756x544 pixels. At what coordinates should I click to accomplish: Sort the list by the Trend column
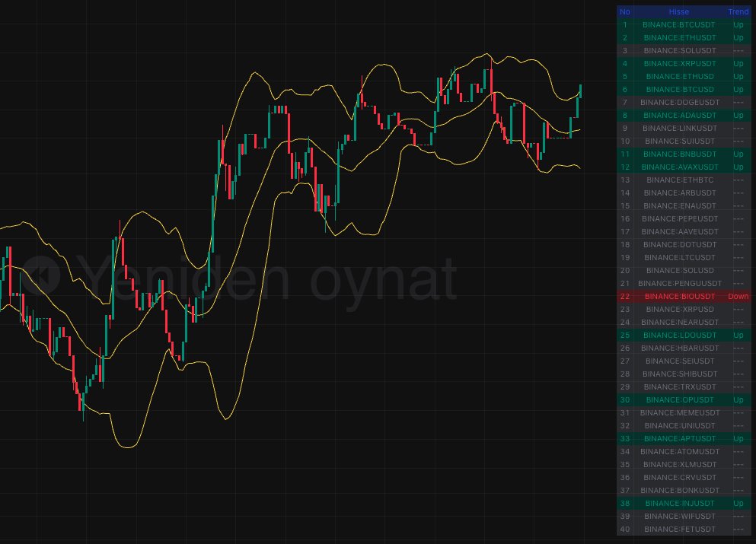click(x=738, y=12)
